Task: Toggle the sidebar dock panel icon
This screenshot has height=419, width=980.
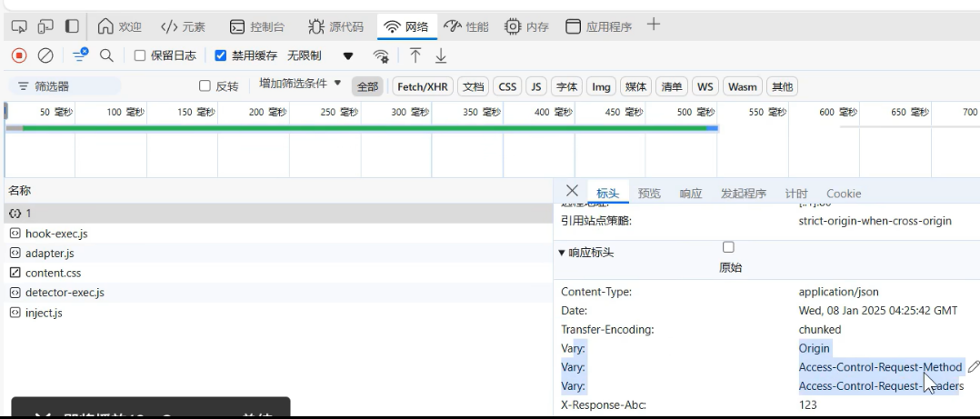Action: [x=73, y=26]
